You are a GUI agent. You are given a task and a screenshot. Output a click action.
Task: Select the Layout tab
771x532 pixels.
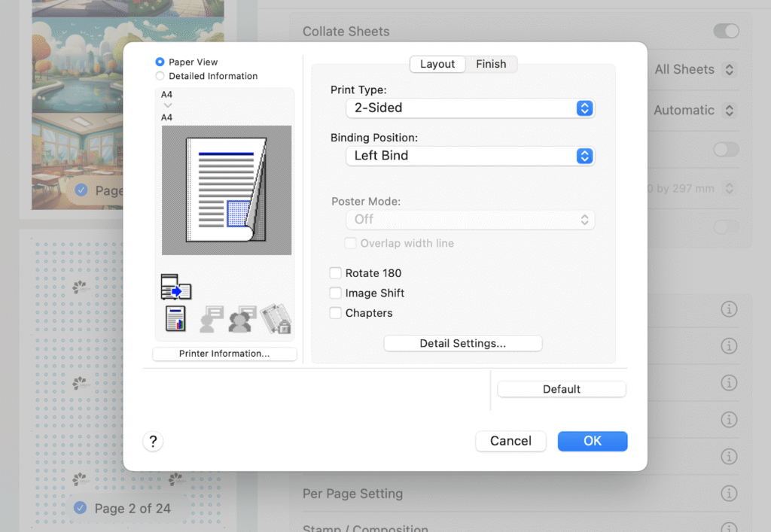tap(437, 64)
